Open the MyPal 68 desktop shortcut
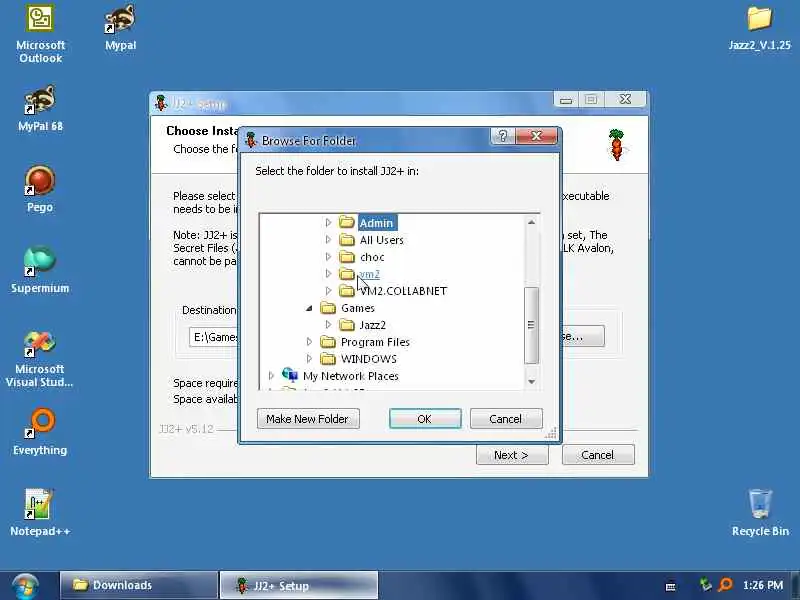Viewport: 800px width, 600px height. pyautogui.click(x=40, y=108)
